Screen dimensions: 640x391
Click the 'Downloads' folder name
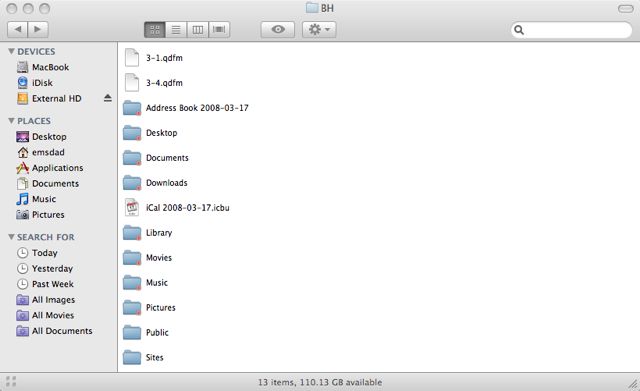(167, 183)
